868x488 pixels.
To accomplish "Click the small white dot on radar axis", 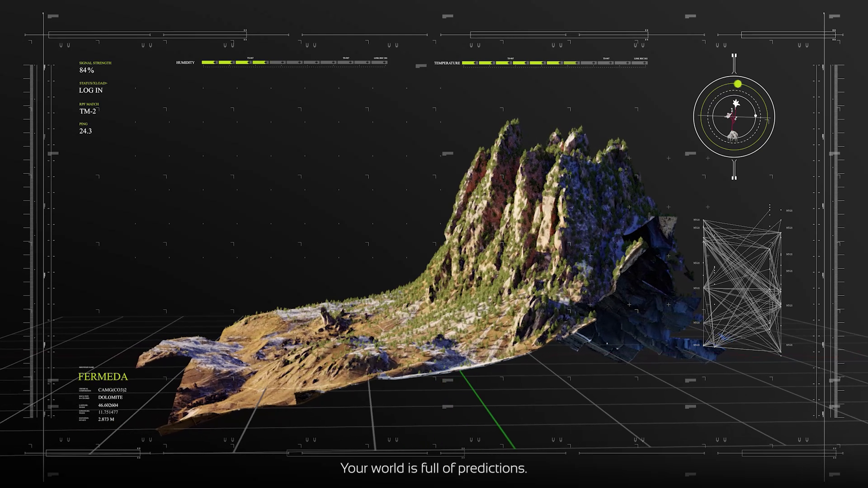I will [x=755, y=116].
